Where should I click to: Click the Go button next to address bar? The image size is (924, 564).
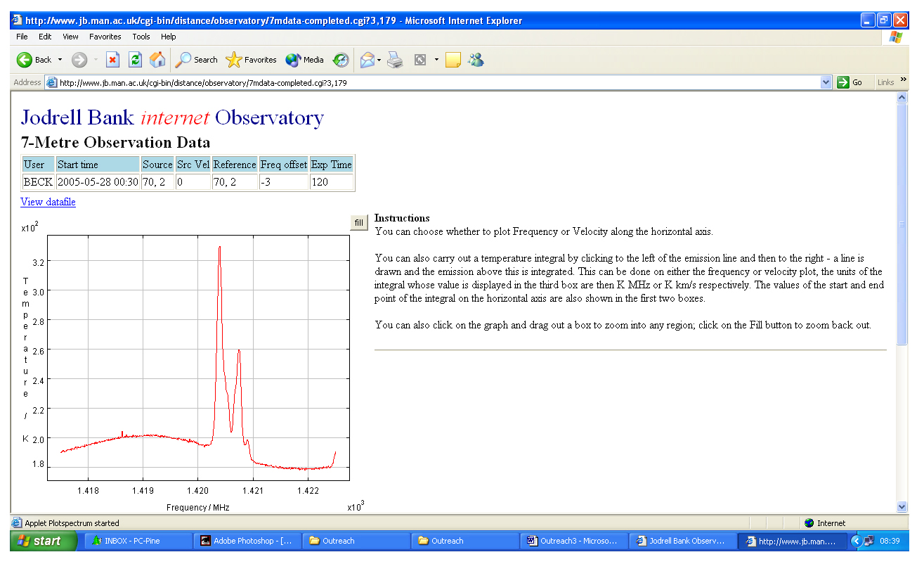pyautogui.click(x=850, y=82)
